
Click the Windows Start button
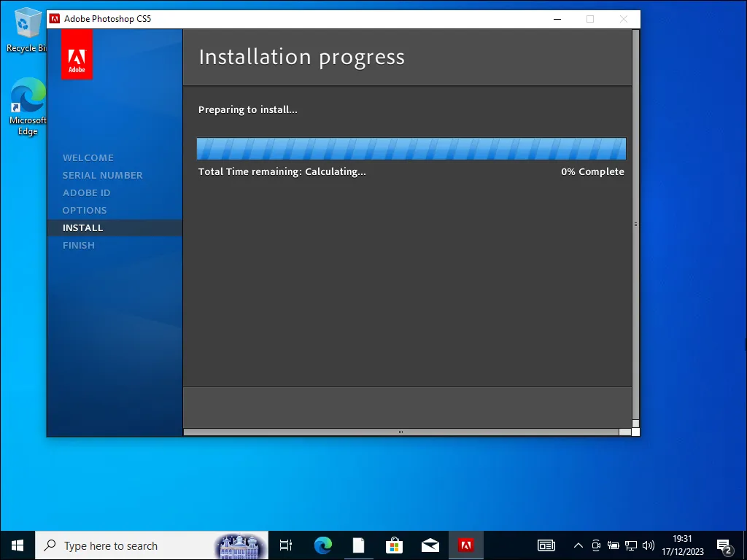(18, 545)
